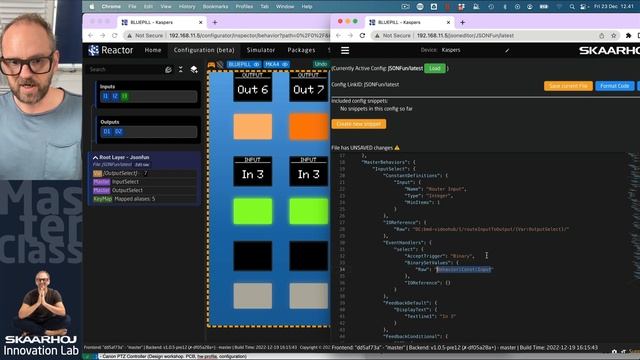The width and height of the screenshot is (640, 360).
Task: Select input I2 chip
Action: (115, 96)
